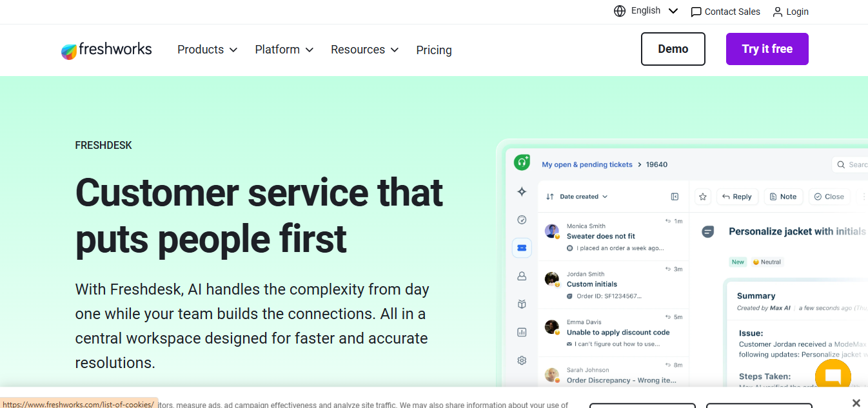Click the contacts person icon in sidebar
The width and height of the screenshot is (868, 408).
tap(522, 276)
